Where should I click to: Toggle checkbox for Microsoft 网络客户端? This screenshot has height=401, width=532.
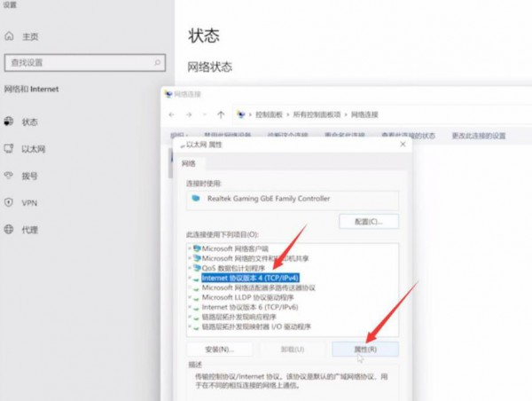tap(190, 248)
